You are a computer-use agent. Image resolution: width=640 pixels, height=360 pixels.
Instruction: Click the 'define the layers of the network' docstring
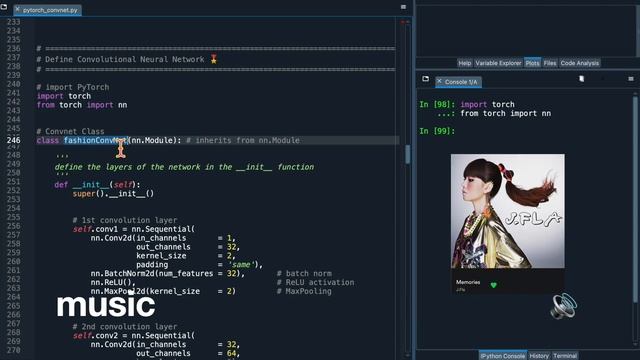tap(184, 167)
